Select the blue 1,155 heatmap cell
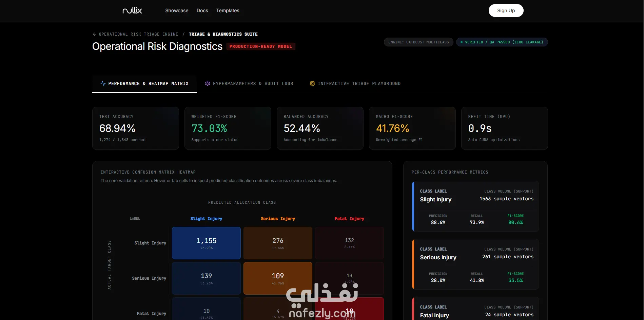This screenshot has width=644, height=320. [206, 243]
